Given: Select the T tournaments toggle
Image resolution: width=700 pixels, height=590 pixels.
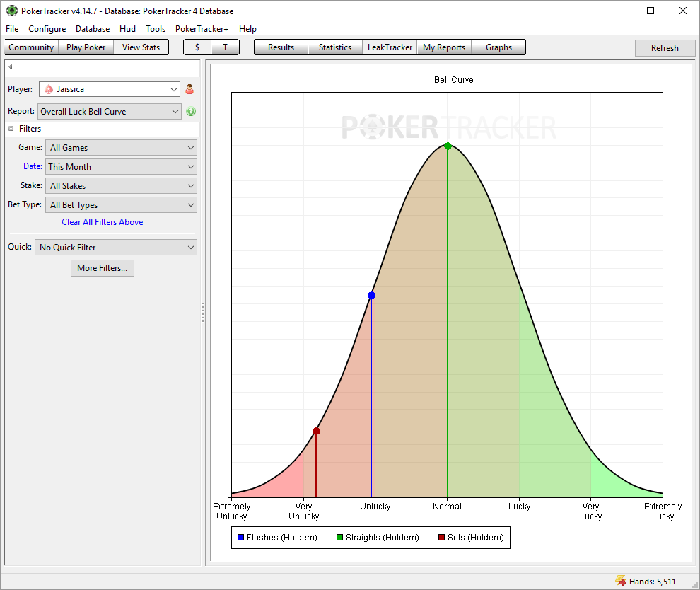Looking at the screenshot, I should (225, 47).
